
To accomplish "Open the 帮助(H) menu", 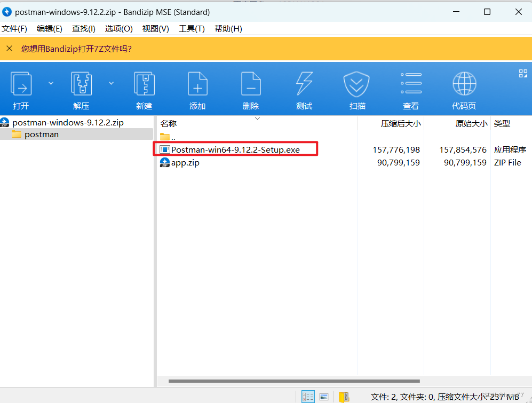I will pyautogui.click(x=228, y=29).
